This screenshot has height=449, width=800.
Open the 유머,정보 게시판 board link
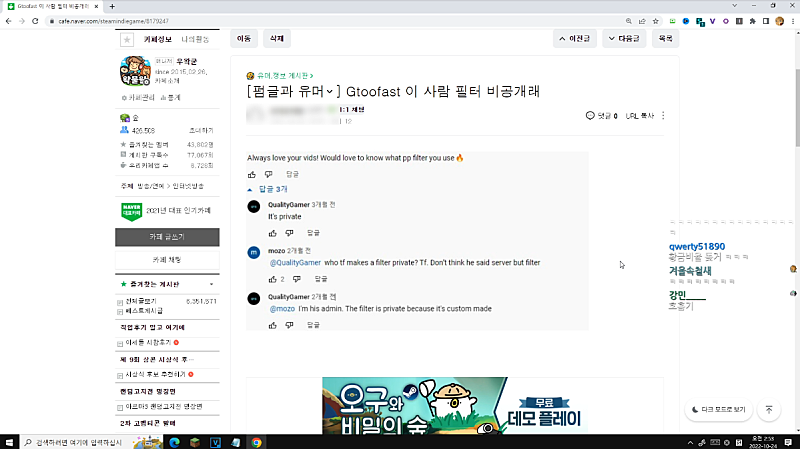pos(283,76)
